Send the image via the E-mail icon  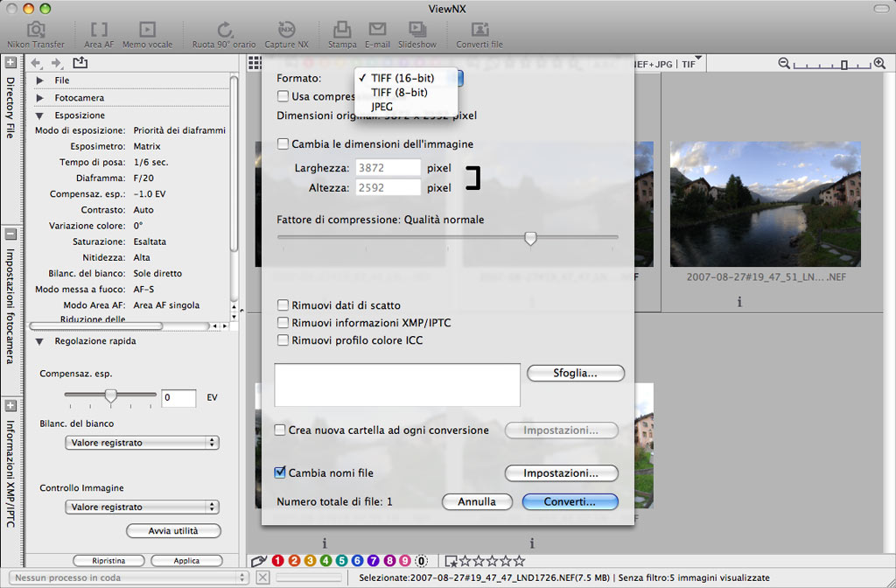[377, 35]
